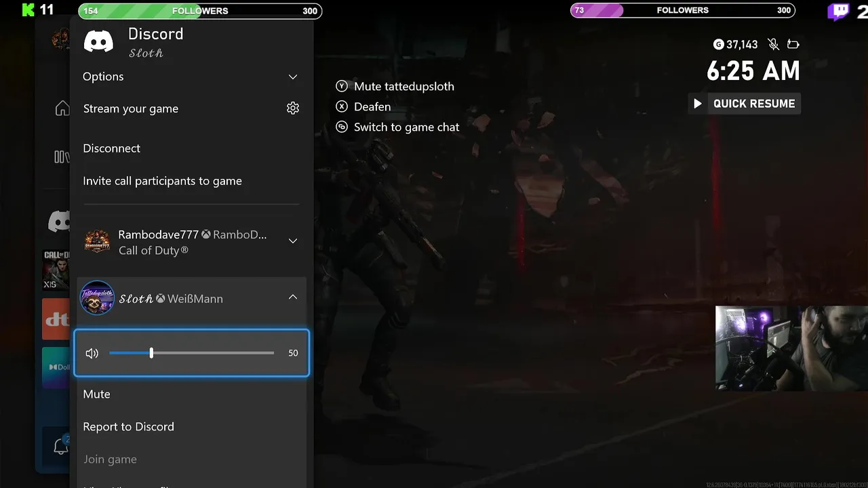The height and width of the screenshot is (488, 868).
Task: Open stream settings gear icon
Action: pos(293,108)
